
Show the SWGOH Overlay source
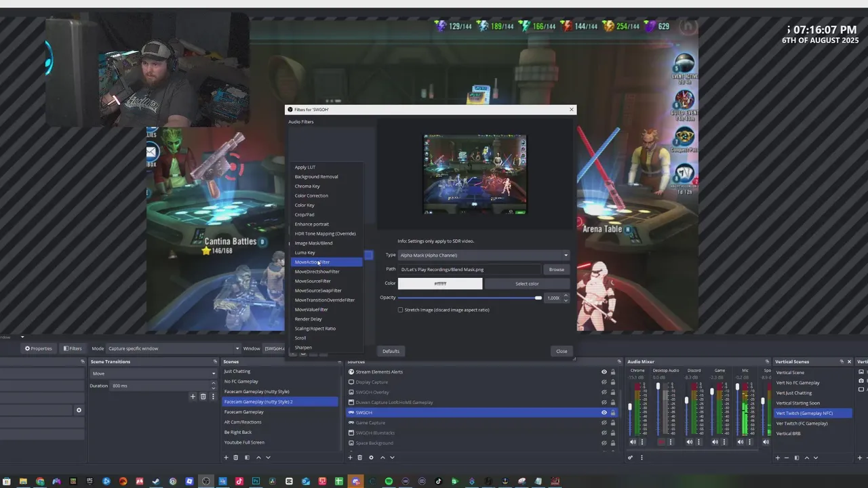(604, 392)
